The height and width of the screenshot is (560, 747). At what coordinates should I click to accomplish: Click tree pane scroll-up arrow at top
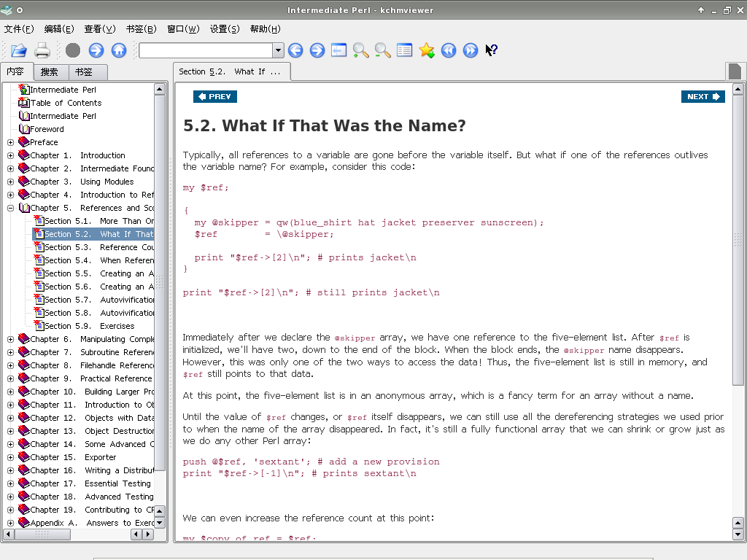[160, 90]
